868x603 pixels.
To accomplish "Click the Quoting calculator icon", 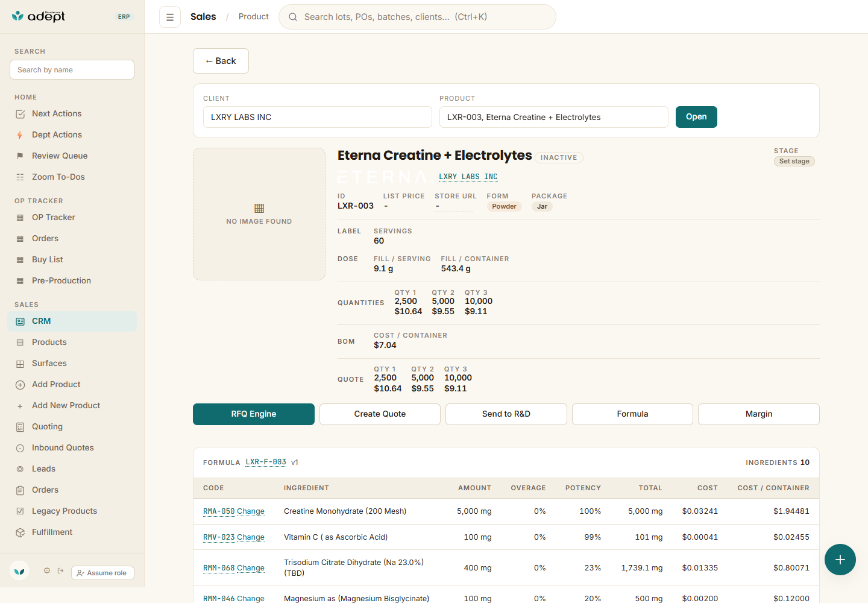I will [x=20, y=427].
